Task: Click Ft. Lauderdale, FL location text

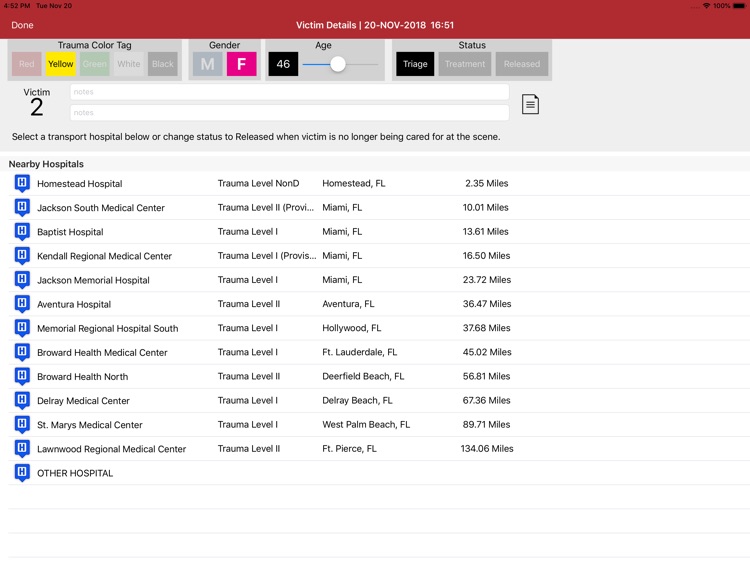Action: [x=359, y=352]
